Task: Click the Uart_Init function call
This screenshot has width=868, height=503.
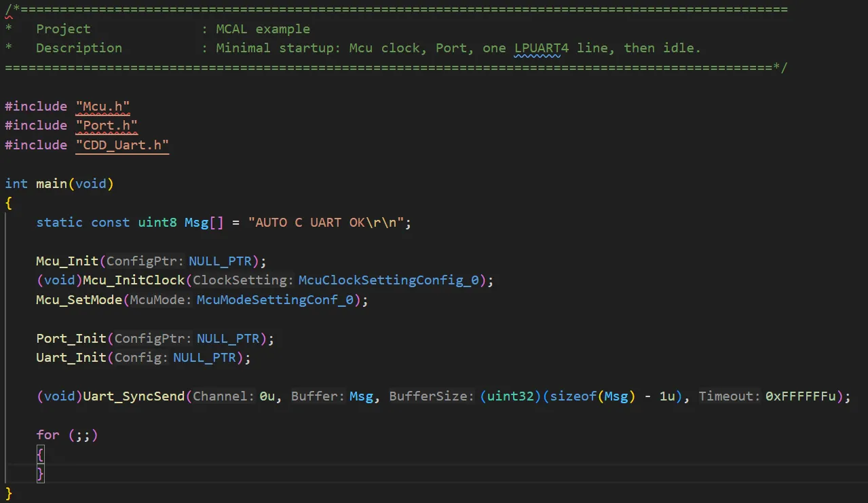Action: point(71,358)
